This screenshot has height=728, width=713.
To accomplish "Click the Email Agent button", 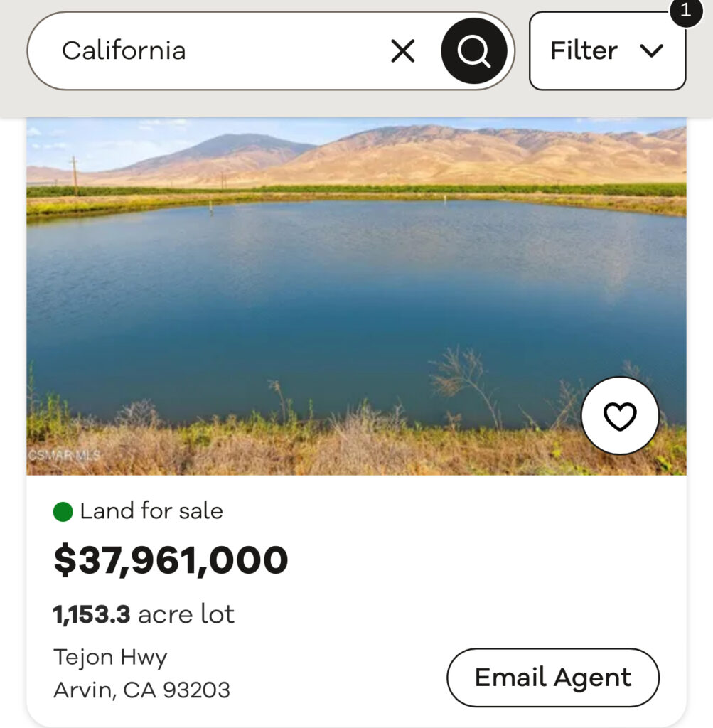I will pyautogui.click(x=552, y=678).
